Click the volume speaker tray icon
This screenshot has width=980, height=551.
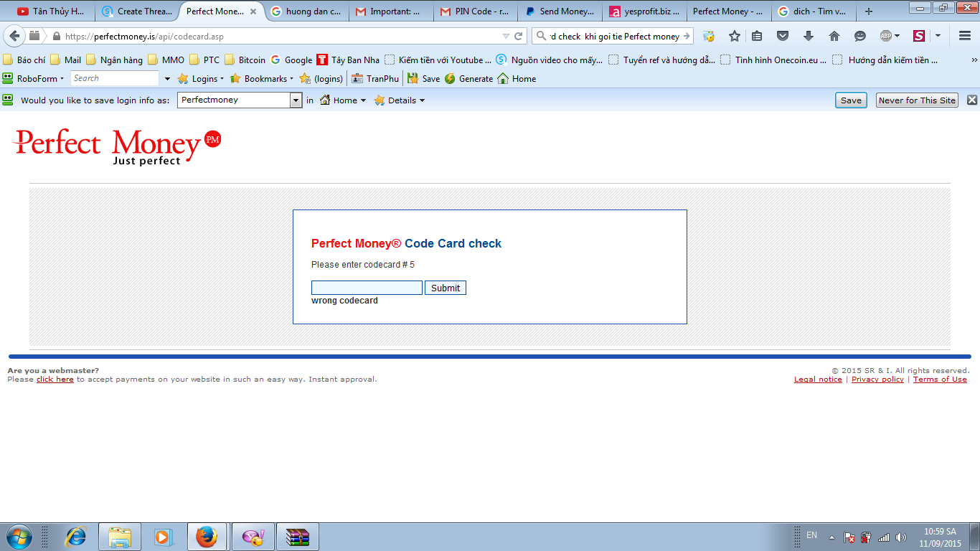coord(900,537)
